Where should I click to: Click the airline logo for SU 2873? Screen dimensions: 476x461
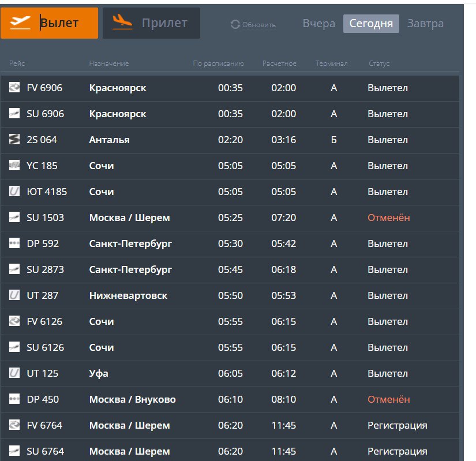click(14, 269)
